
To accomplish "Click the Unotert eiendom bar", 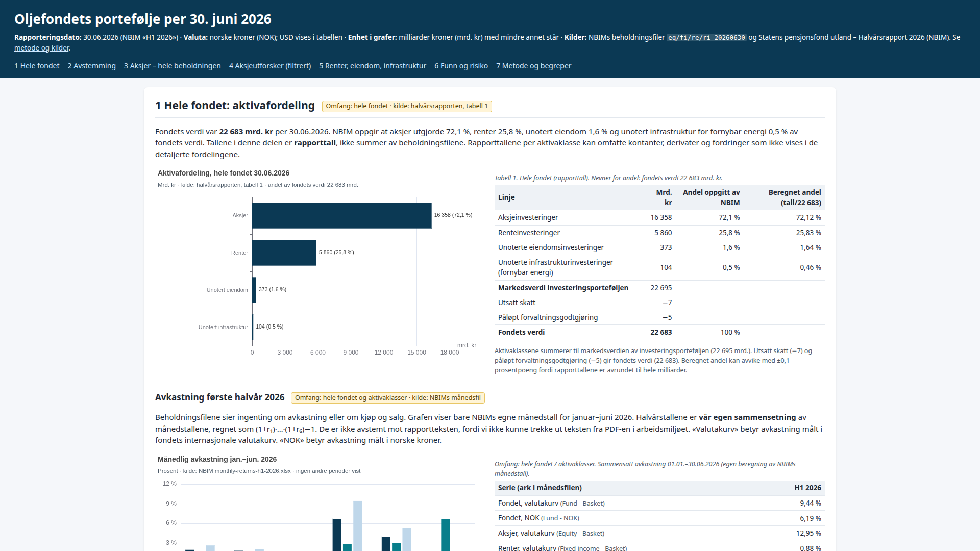I will click(x=254, y=290).
